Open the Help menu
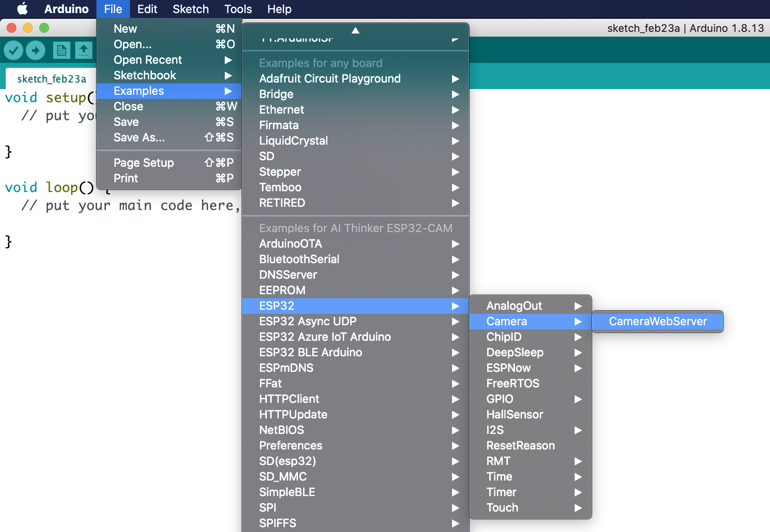 279,9
